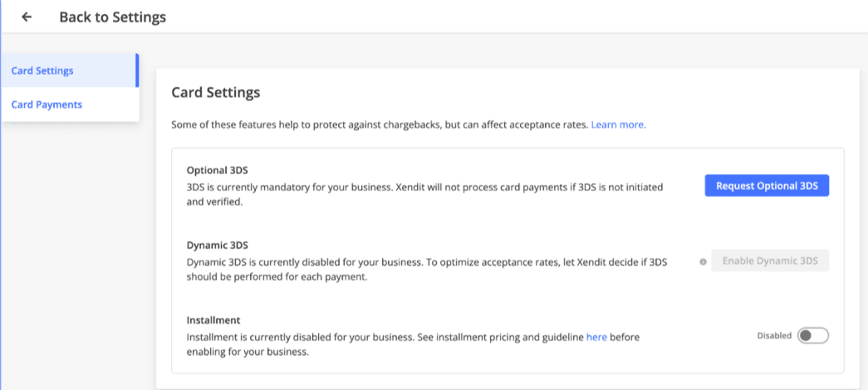Click the info icon beside Enable Dynamic 3DS
Viewport: 868px width, 390px height.
(703, 261)
